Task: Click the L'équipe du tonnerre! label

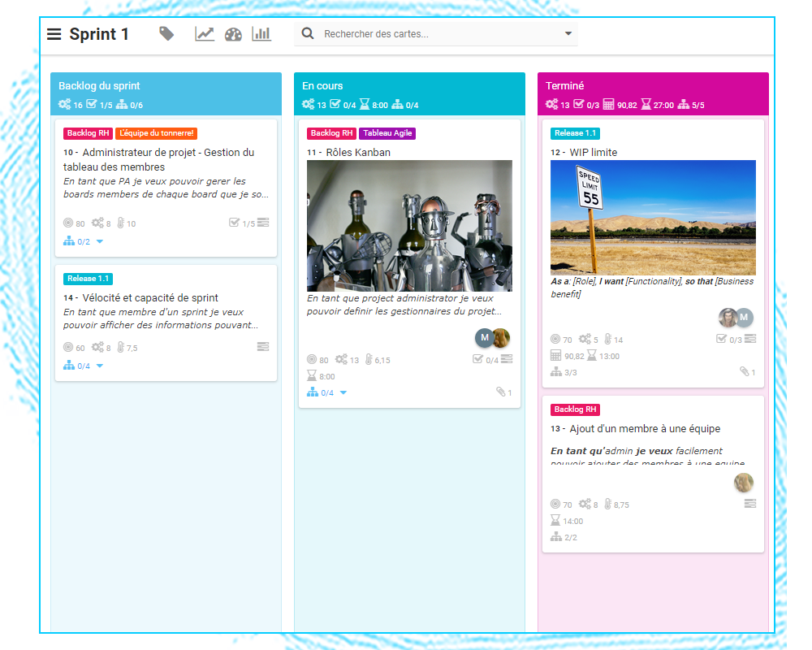Action: (x=157, y=133)
